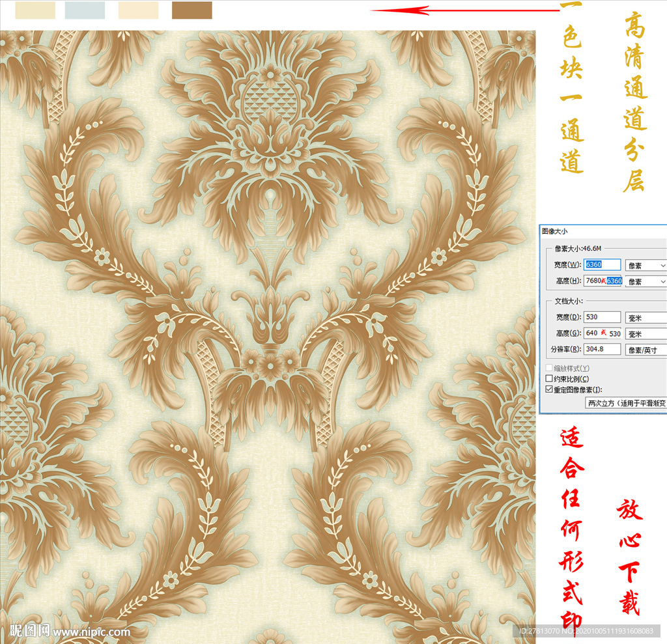Click the pixel width field showing 6360
The height and width of the screenshot is (644, 667).
[602, 264]
